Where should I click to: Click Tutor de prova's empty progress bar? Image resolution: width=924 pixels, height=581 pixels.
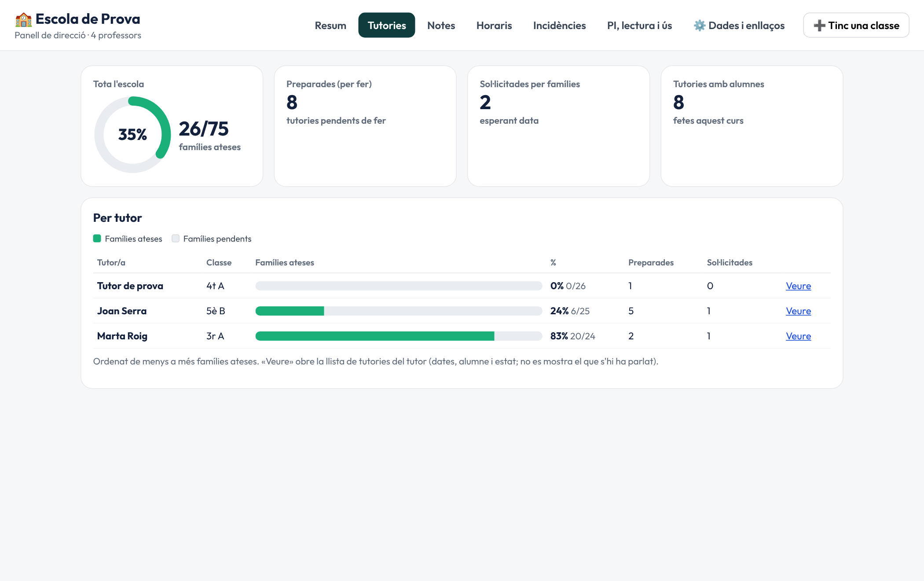(399, 286)
